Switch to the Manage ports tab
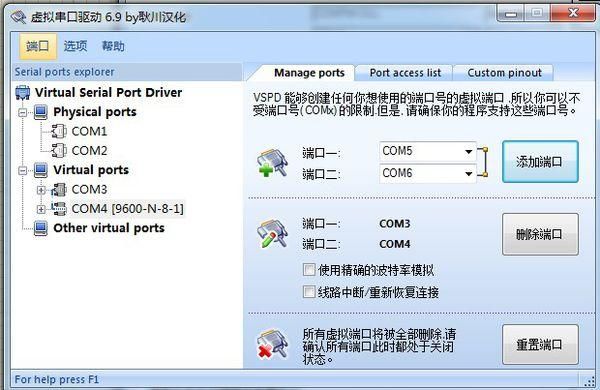The width and height of the screenshot is (600, 390). 309,73
